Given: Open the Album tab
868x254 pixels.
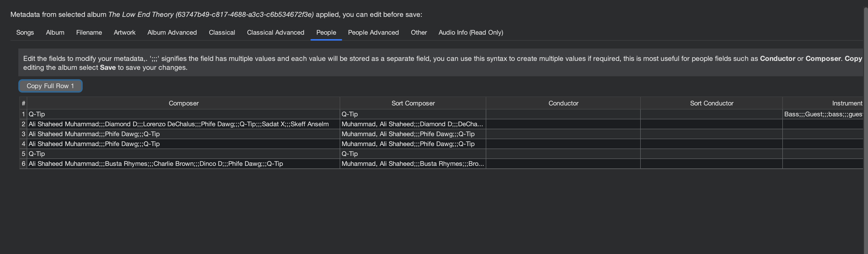Looking at the screenshot, I should [x=55, y=33].
